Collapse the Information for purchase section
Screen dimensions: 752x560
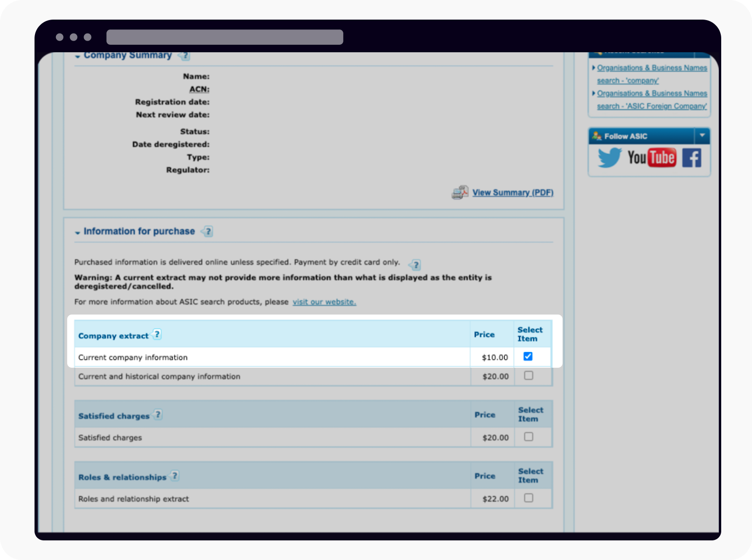pos(77,232)
